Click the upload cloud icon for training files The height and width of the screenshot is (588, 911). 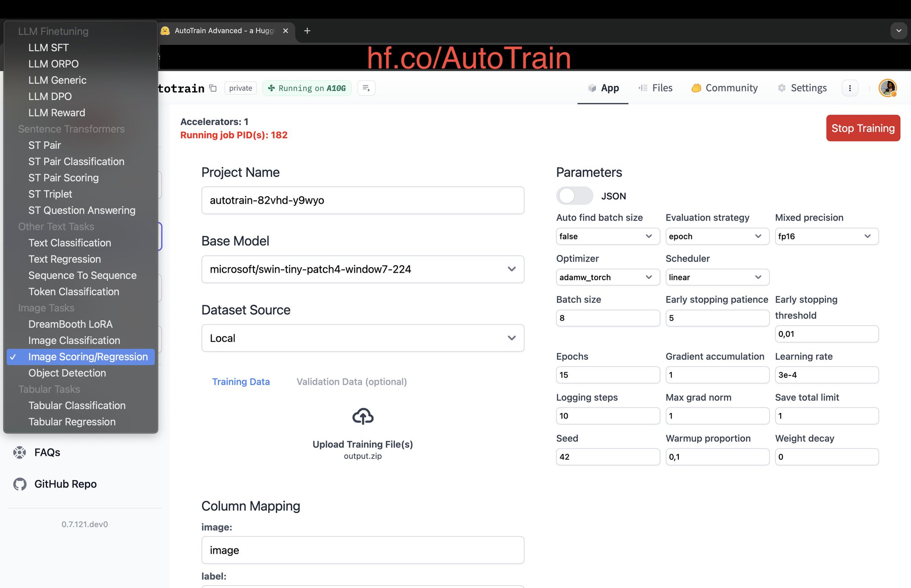tap(363, 416)
